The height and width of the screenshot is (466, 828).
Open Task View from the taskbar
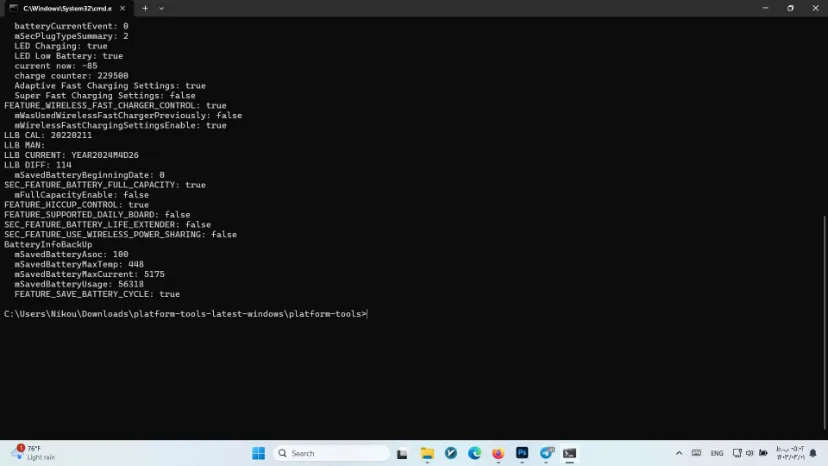(x=403, y=453)
